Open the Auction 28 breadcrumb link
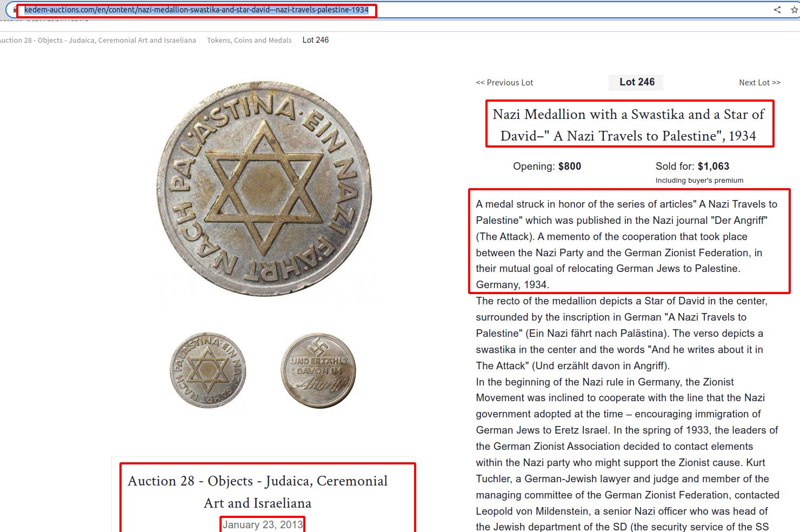The width and height of the screenshot is (800, 532). pyautogui.click(x=97, y=41)
